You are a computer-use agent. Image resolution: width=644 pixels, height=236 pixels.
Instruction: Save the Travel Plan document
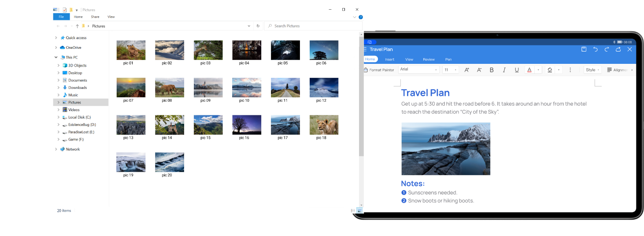pyautogui.click(x=584, y=49)
